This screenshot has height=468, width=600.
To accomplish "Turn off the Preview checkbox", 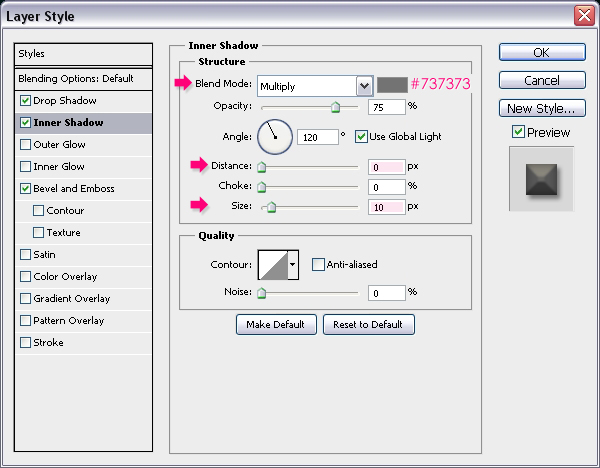I will (517, 132).
